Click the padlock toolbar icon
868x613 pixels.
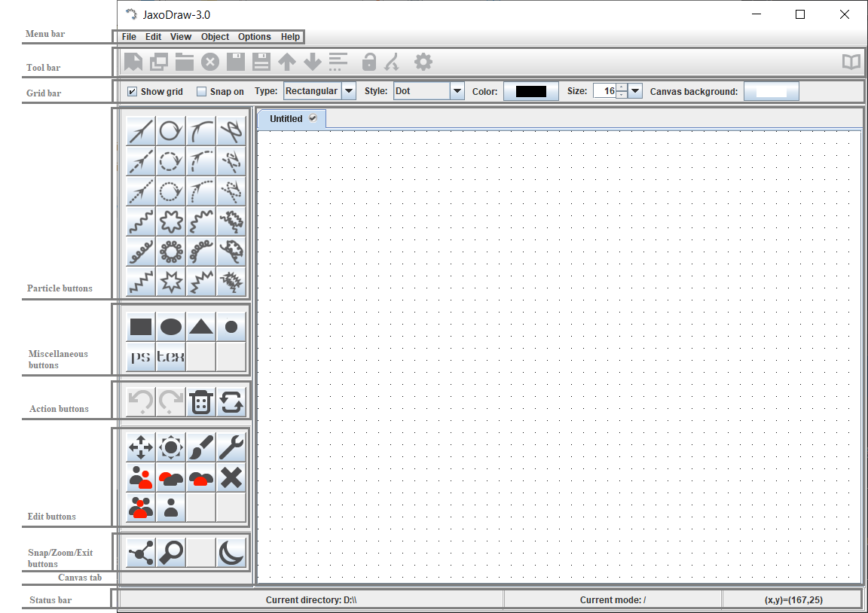(x=368, y=62)
